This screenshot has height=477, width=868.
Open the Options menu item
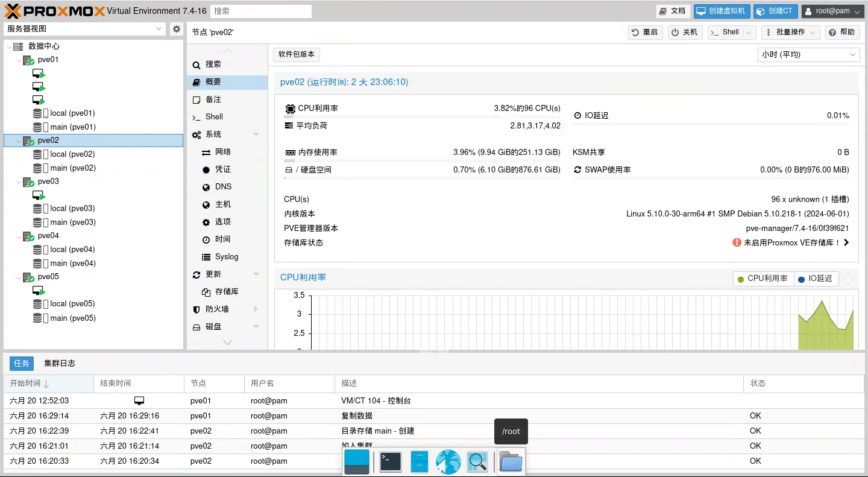(227, 222)
